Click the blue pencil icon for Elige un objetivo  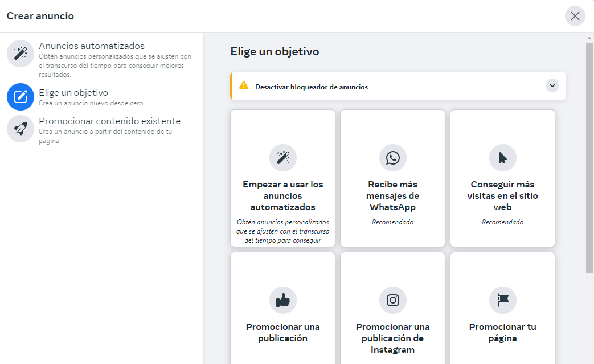click(x=21, y=97)
